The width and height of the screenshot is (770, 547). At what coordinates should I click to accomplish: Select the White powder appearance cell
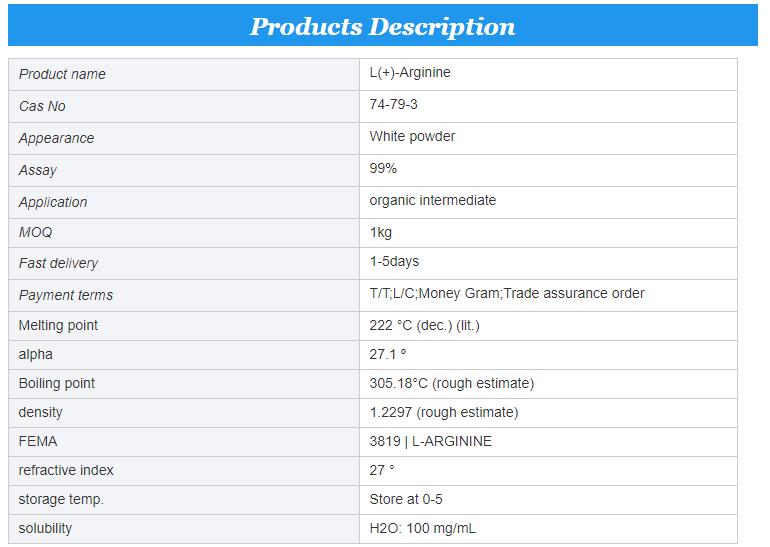[x=412, y=136]
